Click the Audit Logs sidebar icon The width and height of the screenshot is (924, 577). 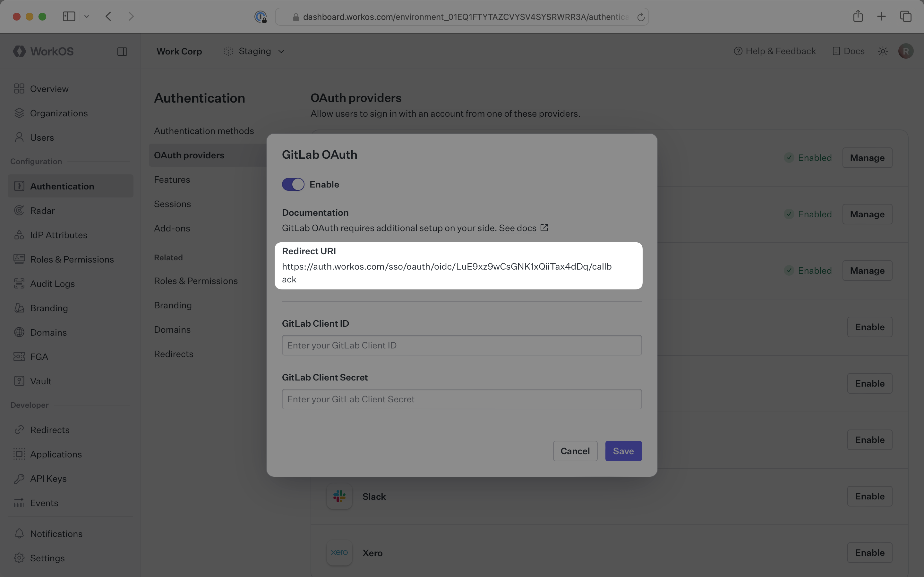(x=20, y=284)
